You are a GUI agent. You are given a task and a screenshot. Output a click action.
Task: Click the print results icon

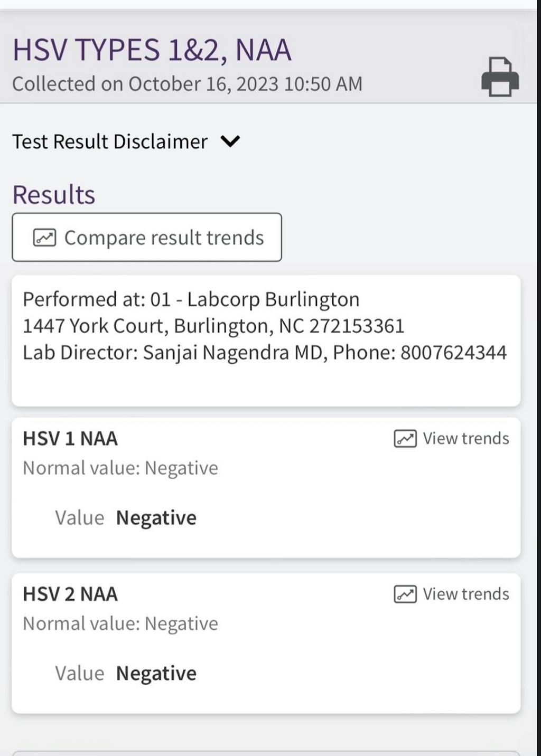click(x=500, y=77)
